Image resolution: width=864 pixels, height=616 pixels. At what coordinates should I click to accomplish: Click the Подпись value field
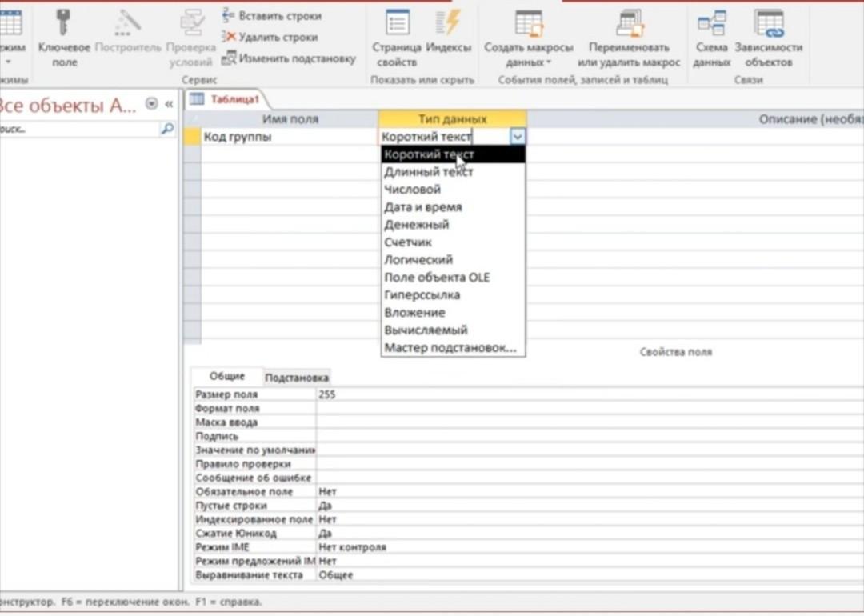[590, 436]
